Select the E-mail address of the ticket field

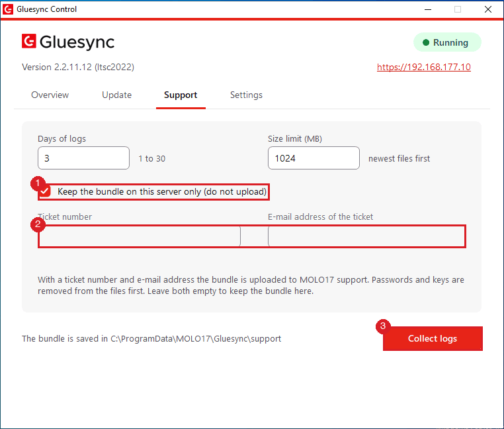point(366,236)
